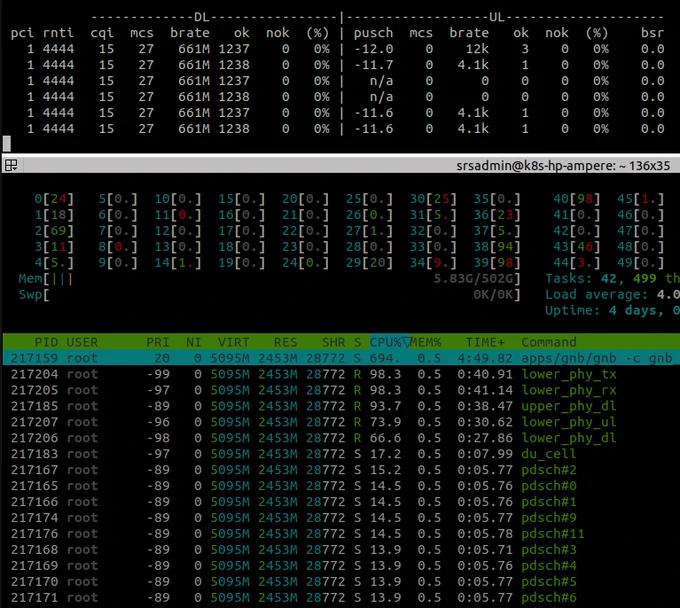Click the -12.0 pusch value
The width and height of the screenshot is (680, 608).
coord(373,49)
